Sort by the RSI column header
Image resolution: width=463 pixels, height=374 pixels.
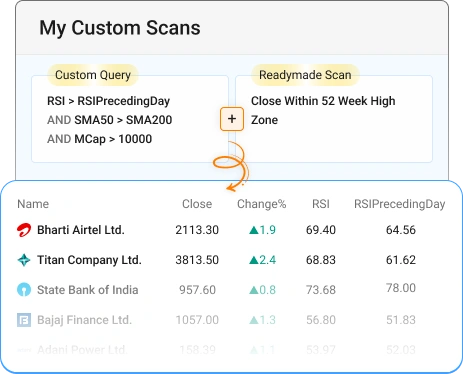coord(321,204)
